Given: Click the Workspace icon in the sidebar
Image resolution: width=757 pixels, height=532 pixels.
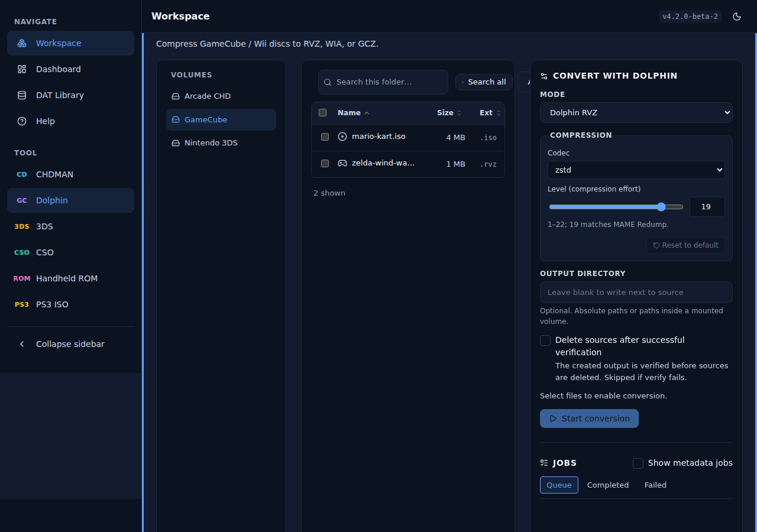Looking at the screenshot, I should click(x=22, y=43).
